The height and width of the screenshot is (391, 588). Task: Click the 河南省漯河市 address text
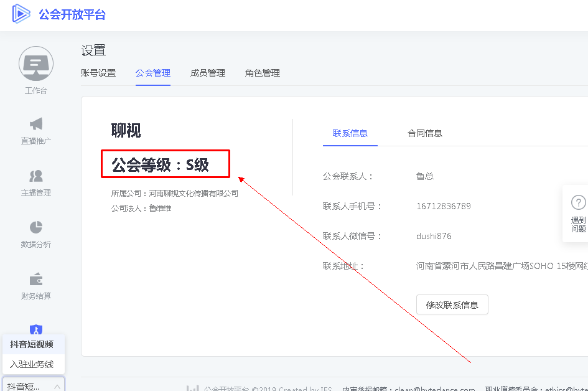pyautogui.click(x=502, y=266)
